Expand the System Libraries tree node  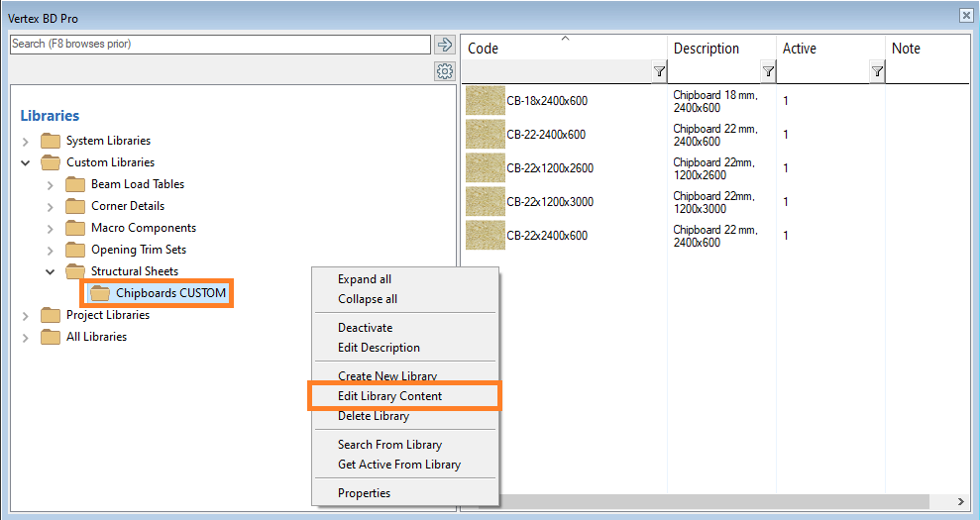(x=26, y=142)
